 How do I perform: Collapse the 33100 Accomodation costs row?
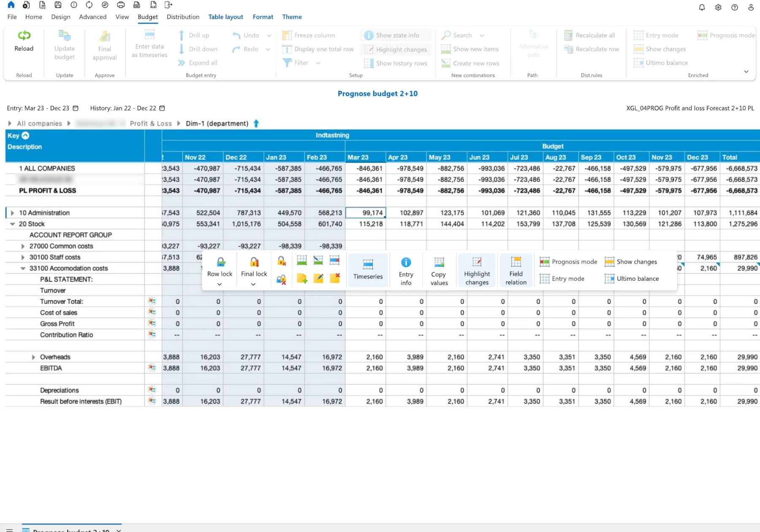point(23,269)
